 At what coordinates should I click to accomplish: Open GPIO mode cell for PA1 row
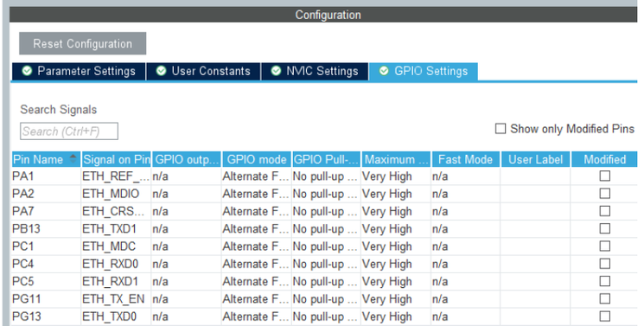256,176
